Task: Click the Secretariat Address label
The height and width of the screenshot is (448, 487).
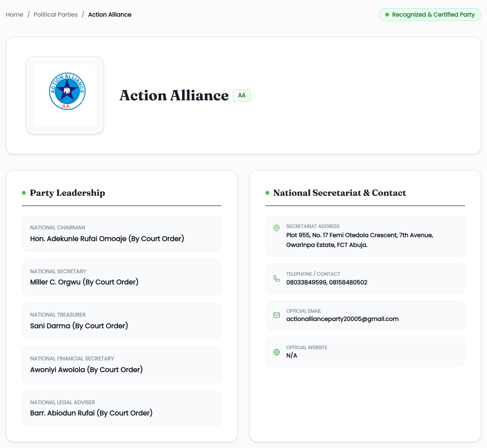Action: click(313, 226)
